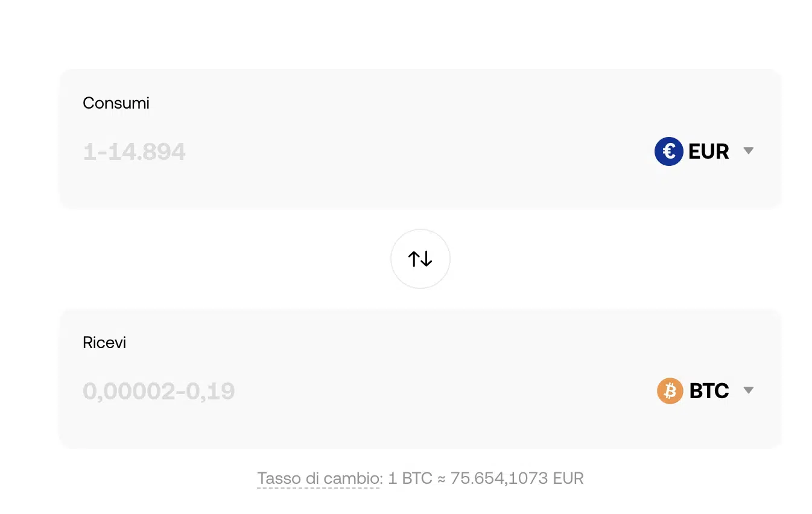Click the white € symbol inside the blue coin
The image size is (812, 514).
pos(667,151)
